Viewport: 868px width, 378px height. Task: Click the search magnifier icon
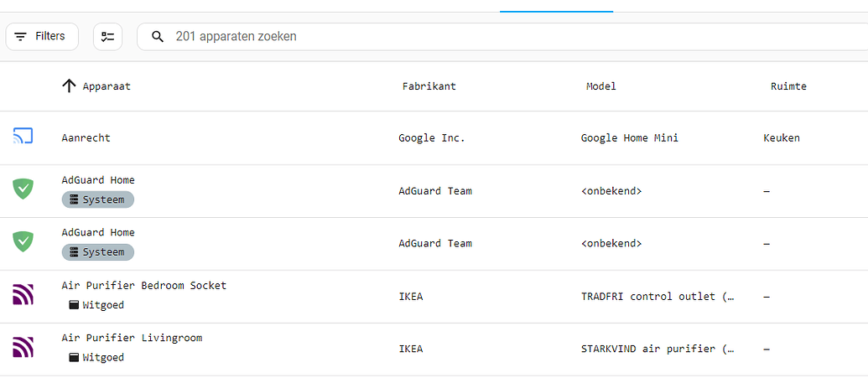pos(158,37)
